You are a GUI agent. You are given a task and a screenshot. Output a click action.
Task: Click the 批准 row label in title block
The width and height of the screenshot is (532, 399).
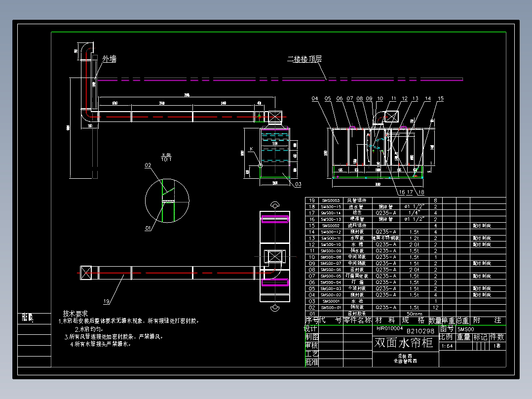point(312,362)
